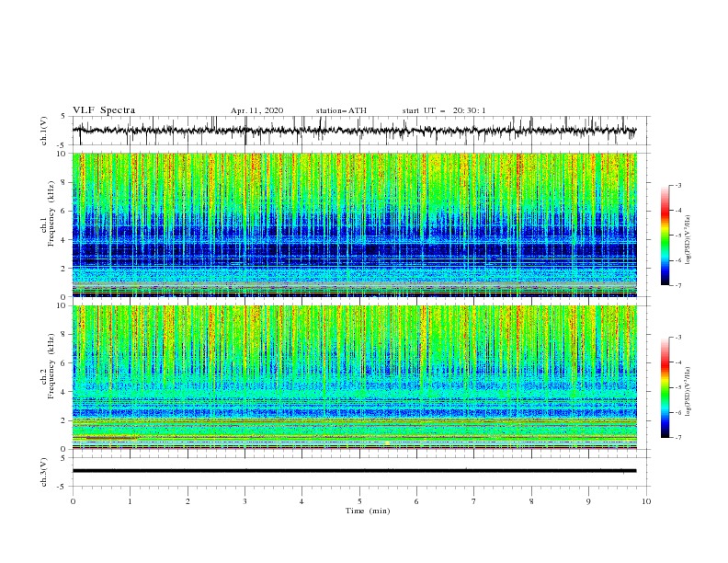Click time axis tick label 4

click(x=302, y=501)
